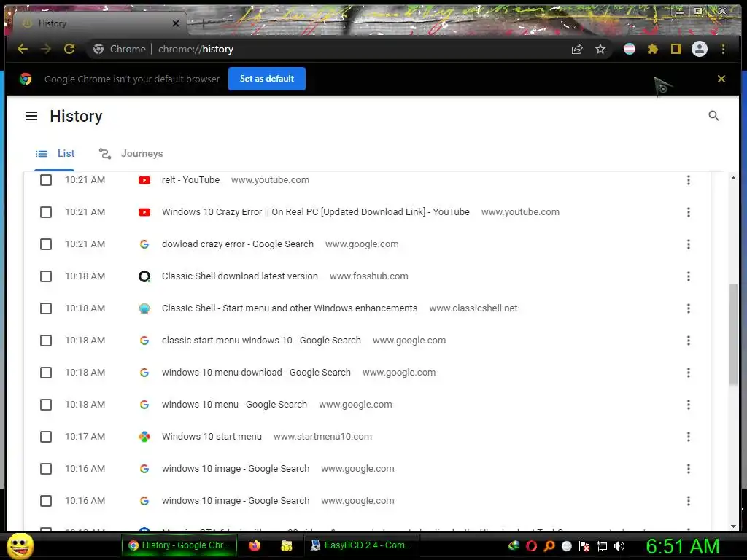Open Classic Shell download latest version link
The height and width of the screenshot is (560, 747).
(x=239, y=276)
